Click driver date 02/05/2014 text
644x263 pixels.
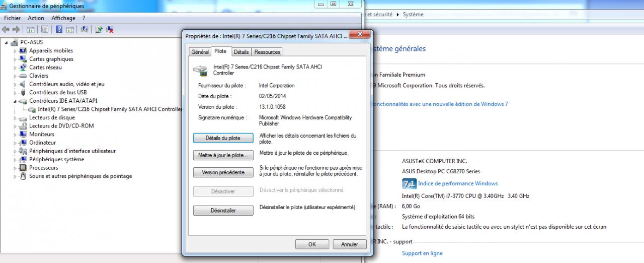(x=273, y=96)
